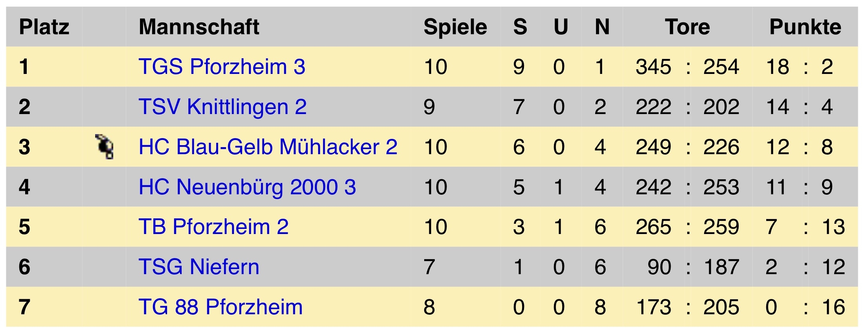Click the Punkte column header
Image resolution: width=868 pixels, height=330 pixels.
pyautogui.click(x=805, y=27)
